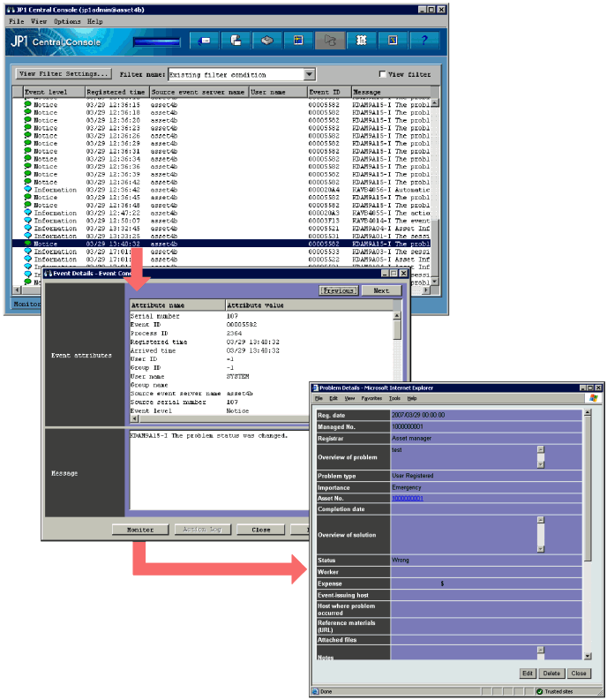Click the Registered time column header
Screen dimensions: 607x700
(x=117, y=92)
